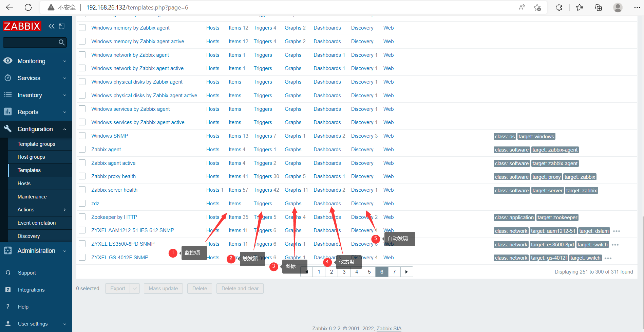Open browser extensions puzzle icon
The height and width of the screenshot is (332, 644).
(x=559, y=7)
